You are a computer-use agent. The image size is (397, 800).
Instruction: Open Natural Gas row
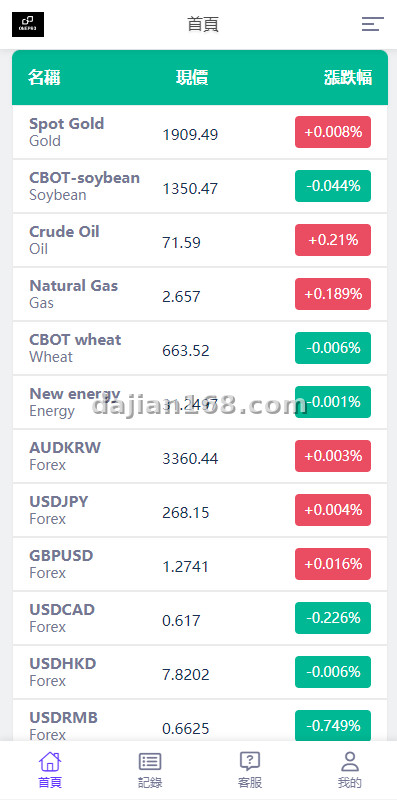(200, 294)
